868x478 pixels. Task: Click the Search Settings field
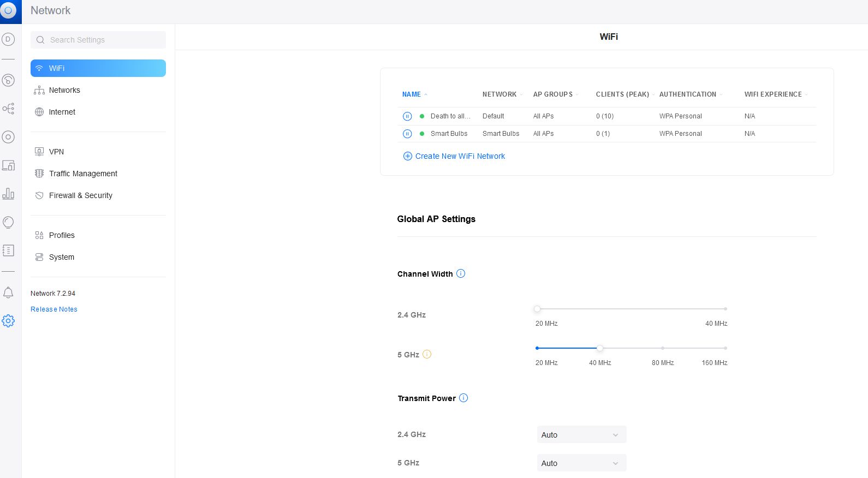[98, 40]
